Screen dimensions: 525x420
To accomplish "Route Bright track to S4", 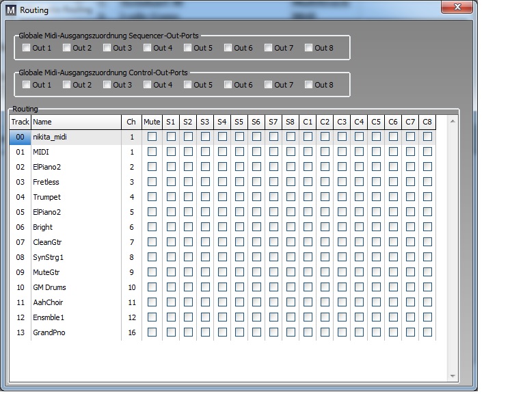I will 222,227.
